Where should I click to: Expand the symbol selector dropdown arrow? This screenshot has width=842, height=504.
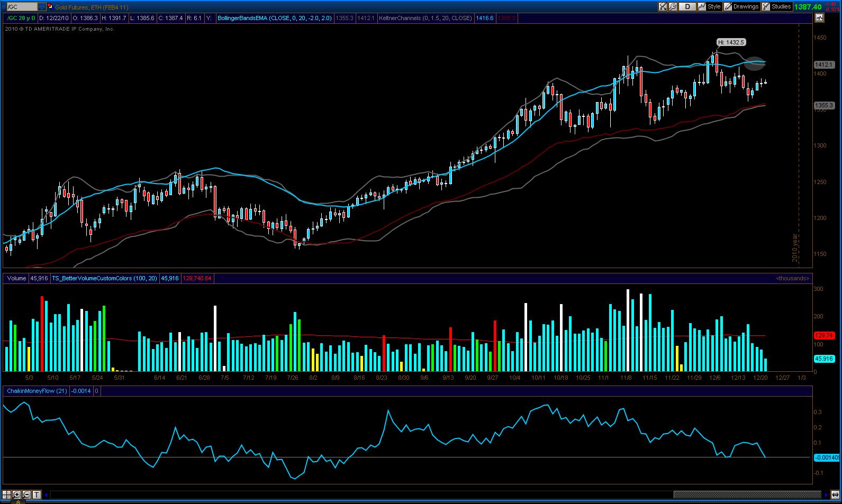click(x=42, y=7)
